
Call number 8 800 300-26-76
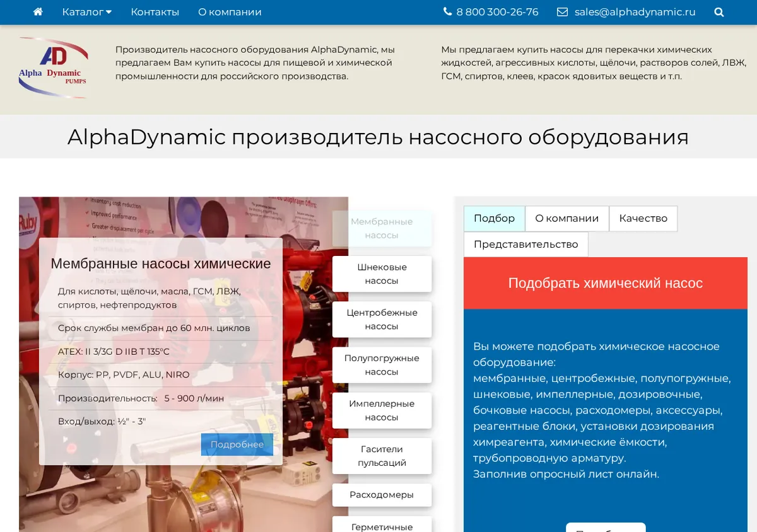click(x=497, y=12)
